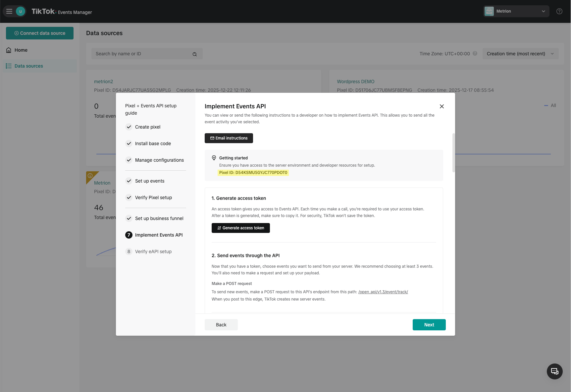
Task: Open the /open_api/v1.3/event/track/ link
Action: tap(383, 292)
